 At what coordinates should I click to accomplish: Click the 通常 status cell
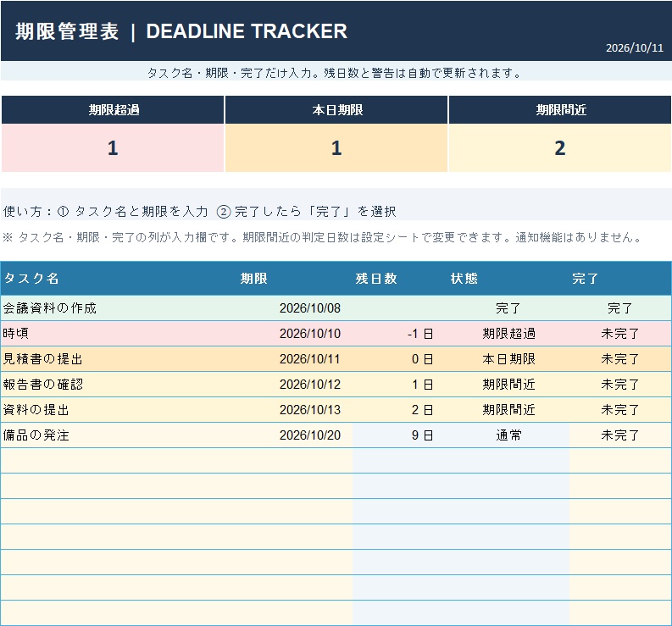pos(508,435)
